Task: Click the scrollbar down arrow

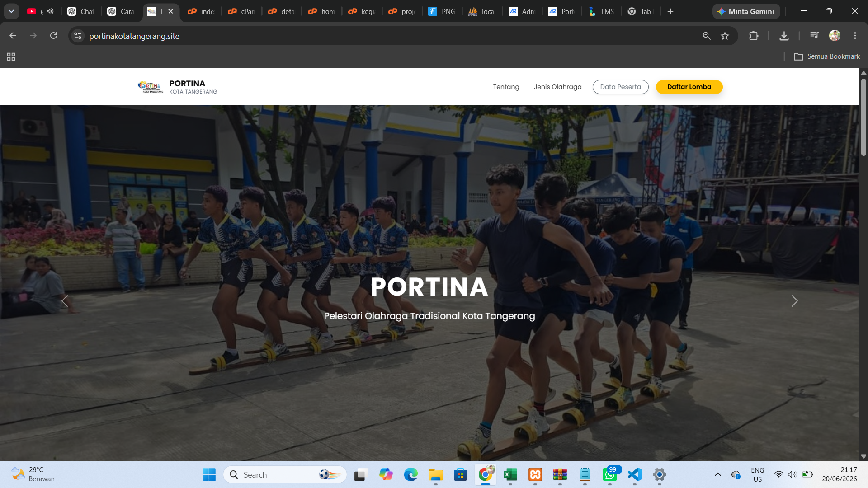Action: [x=863, y=456]
